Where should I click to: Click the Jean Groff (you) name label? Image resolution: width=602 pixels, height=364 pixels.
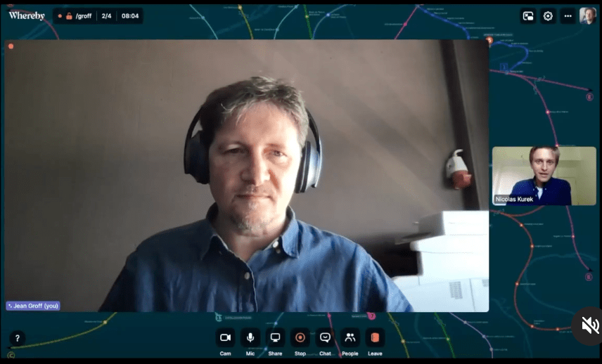pyautogui.click(x=33, y=306)
